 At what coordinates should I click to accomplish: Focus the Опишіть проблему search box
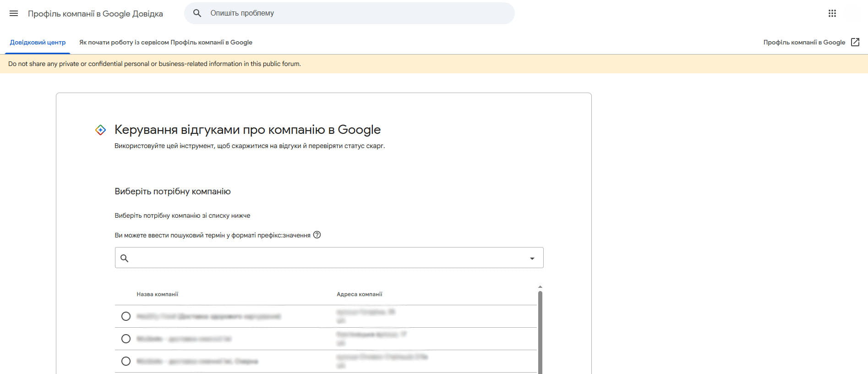[349, 13]
